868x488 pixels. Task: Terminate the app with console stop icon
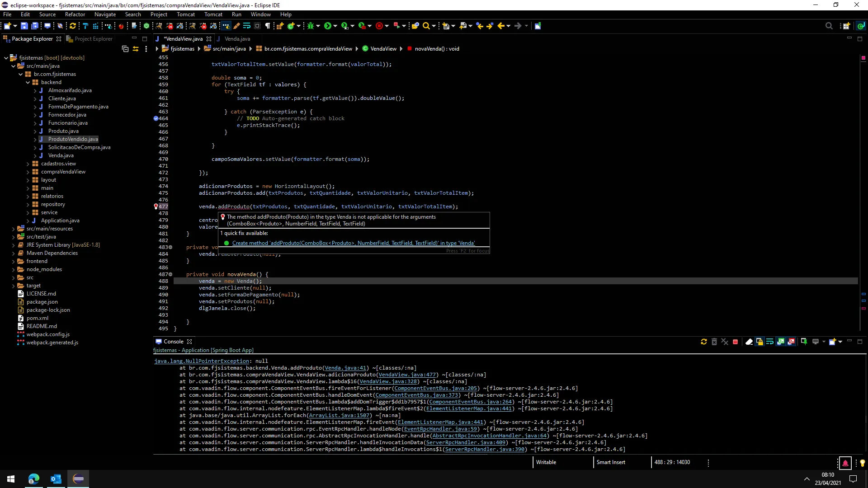click(x=735, y=342)
